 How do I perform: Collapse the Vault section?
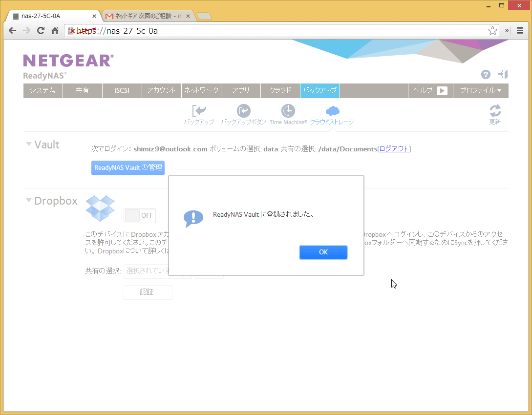click(29, 145)
